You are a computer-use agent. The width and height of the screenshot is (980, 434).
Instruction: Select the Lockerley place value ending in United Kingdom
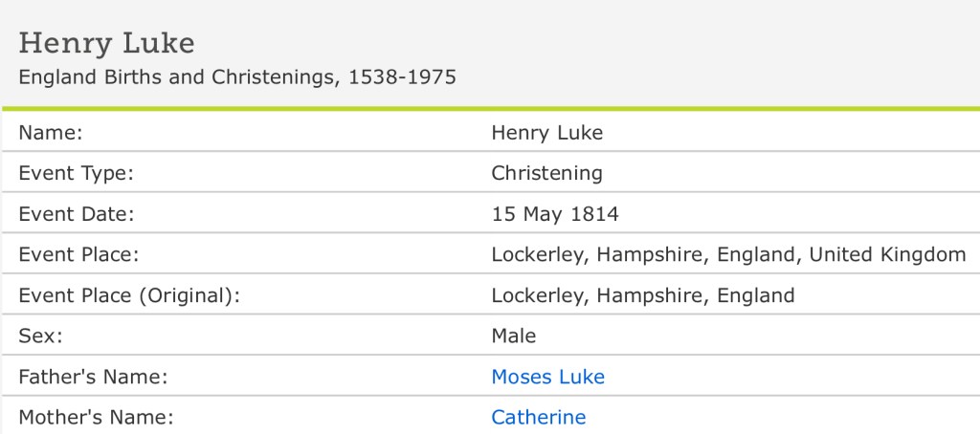728,254
